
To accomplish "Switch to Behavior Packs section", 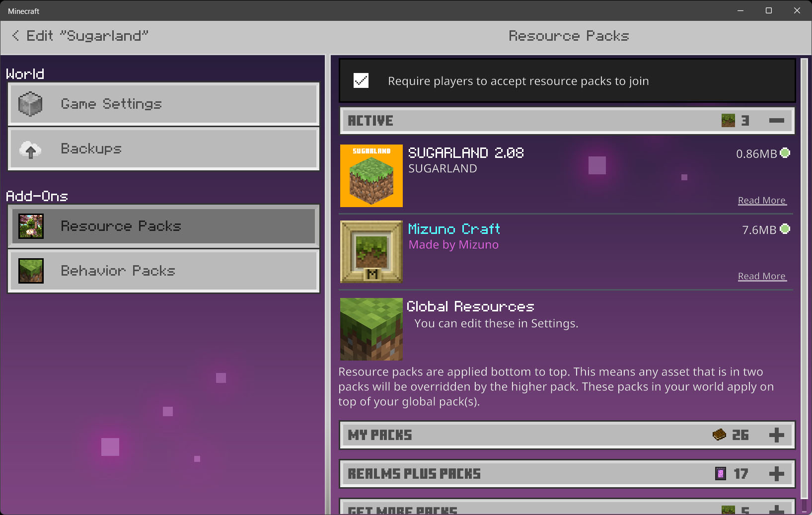I will point(163,271).
